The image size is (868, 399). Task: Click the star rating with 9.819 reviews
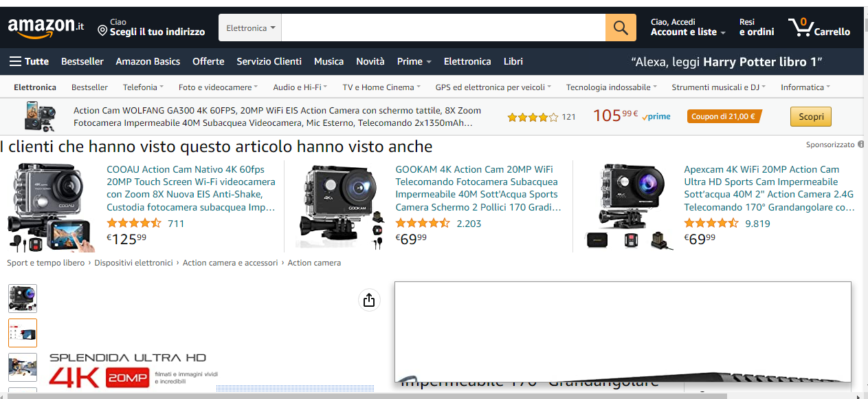click(x=711, y=223)
